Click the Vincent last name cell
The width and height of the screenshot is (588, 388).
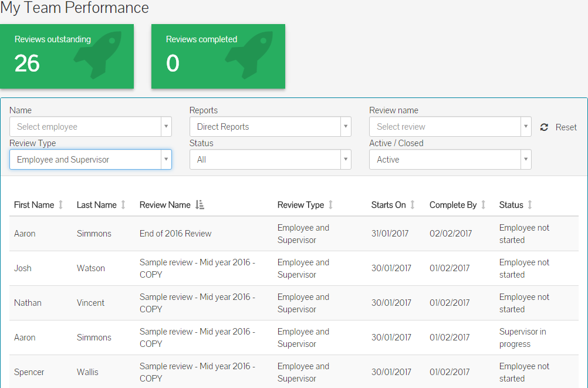coord(90,303)
